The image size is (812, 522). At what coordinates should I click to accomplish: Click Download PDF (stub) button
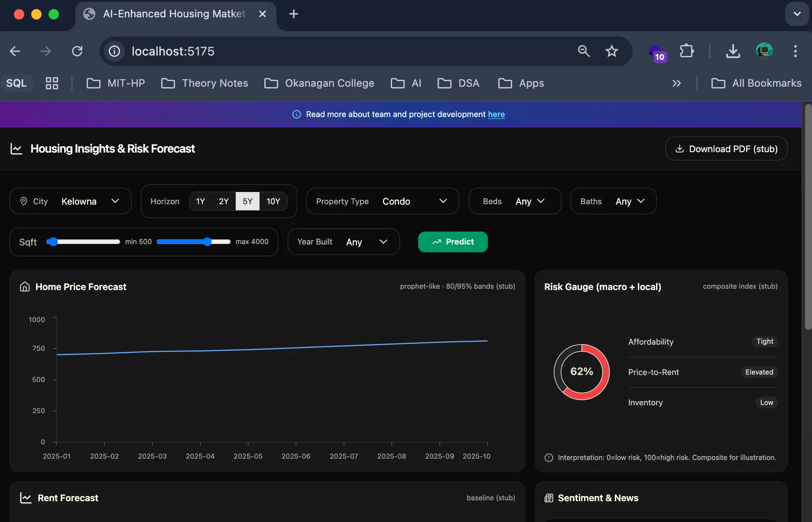click(x=726, y=149)
